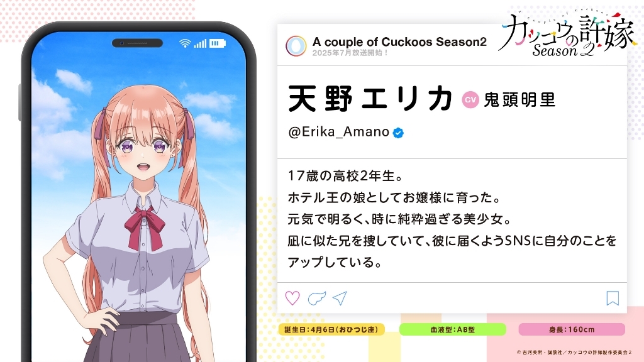Click the green blood type tag
This screenshot has width=644, height=362.
pyautogui.click(x=453, y=329)
